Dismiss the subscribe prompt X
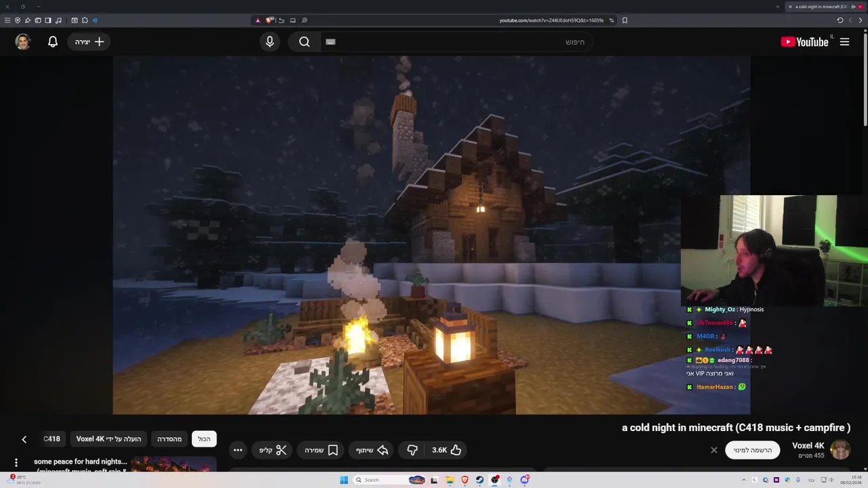Image resolution: width=868 pixels, height=488 pixels. point(714,450)
